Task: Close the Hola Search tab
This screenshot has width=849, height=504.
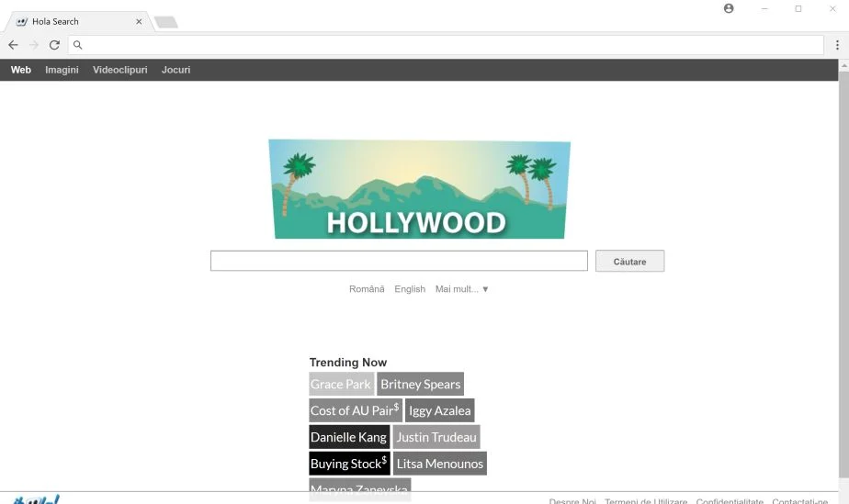Action: tap(139, 22)
